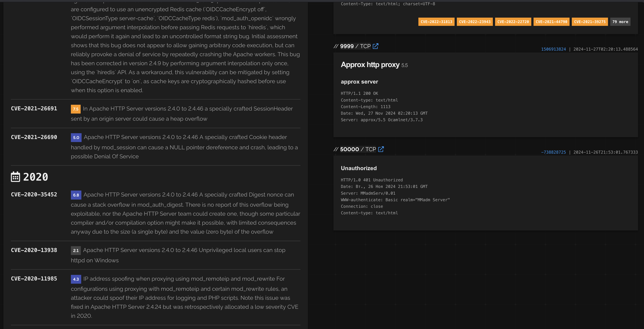Click the Approx http proxy heading

point(370,65)
